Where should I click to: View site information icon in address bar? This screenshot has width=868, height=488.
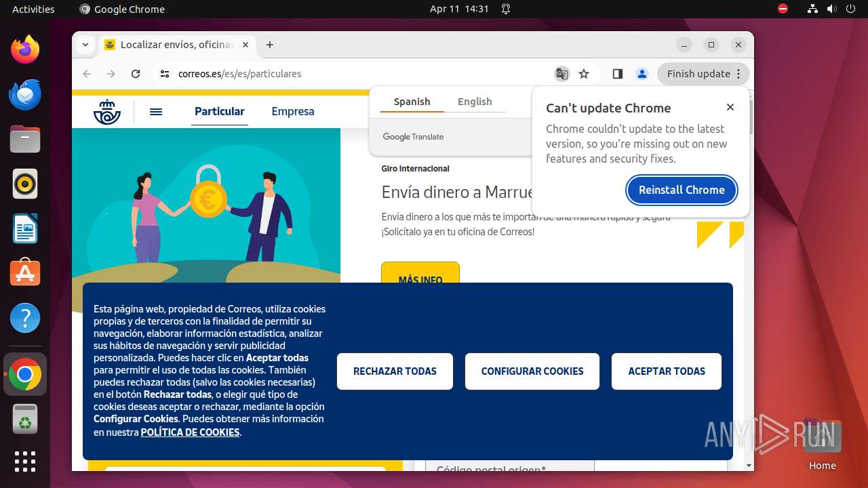pos(165,74)
